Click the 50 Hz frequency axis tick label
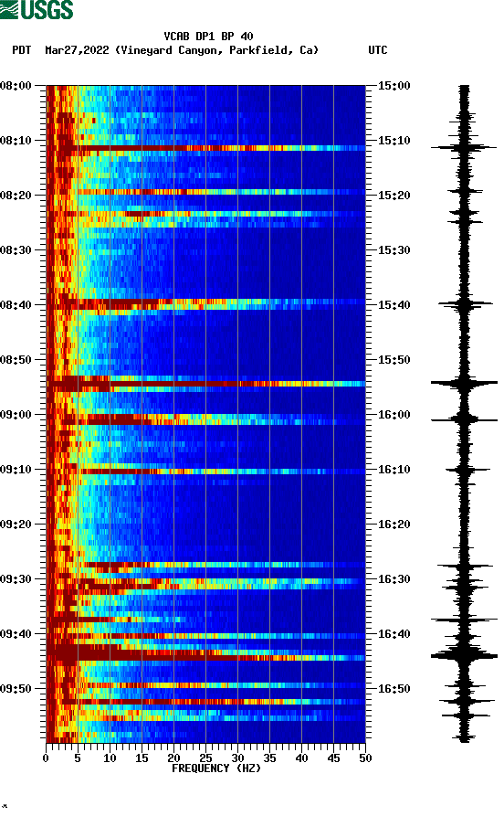The width and height of the screenshot is (504, 816). coord(365,758)
